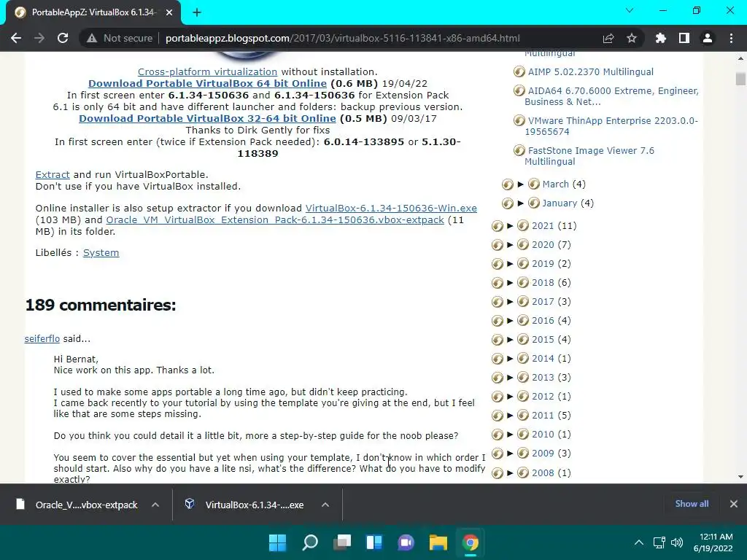Open downloaded VirtualBox-6.1.34 exe file
The height and width of the screenshot is (560, 747).
(244, 505)
